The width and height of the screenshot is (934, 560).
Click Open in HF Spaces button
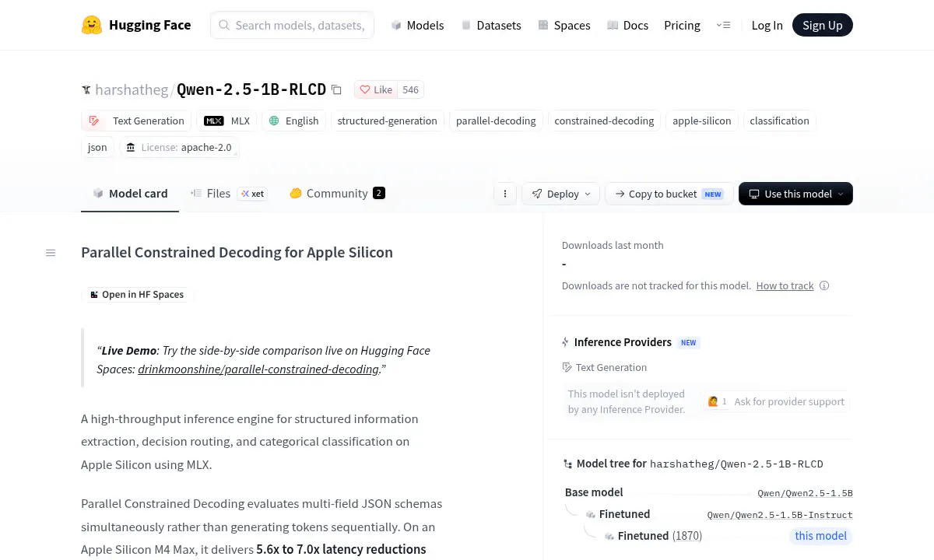(x=137, y=295)
